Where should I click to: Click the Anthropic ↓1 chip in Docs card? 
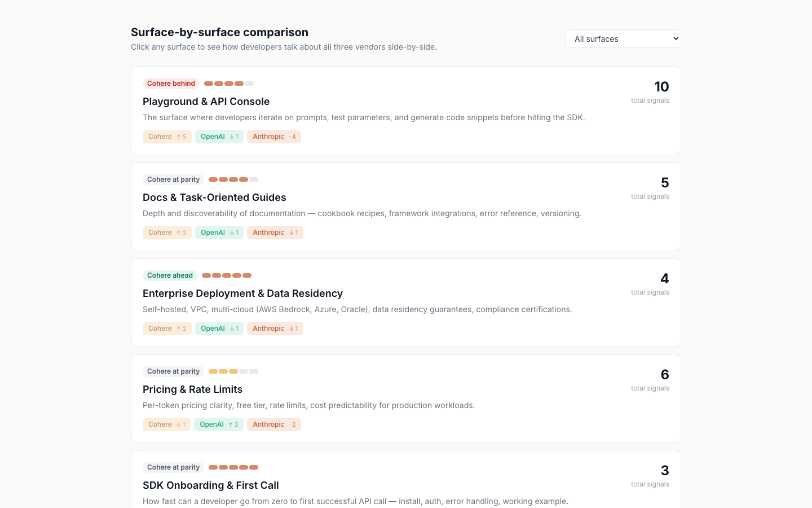tap(275, 233)
